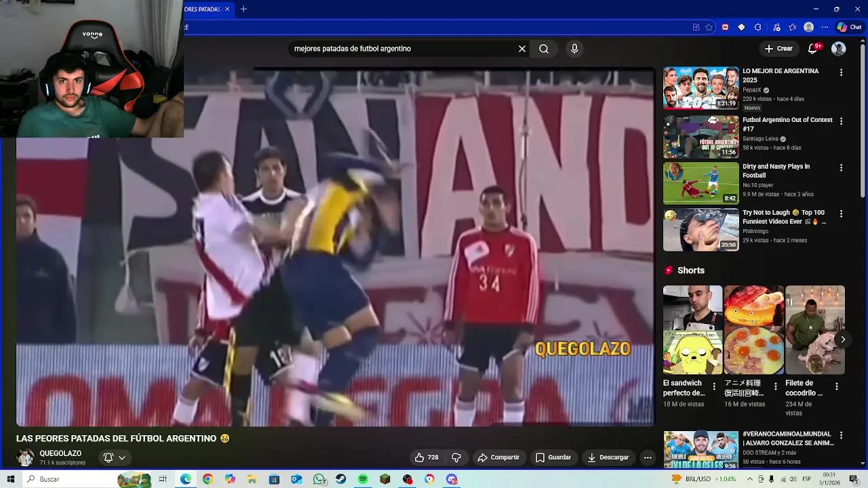The image size is (868, 488).
Task: Show next Shorts with arrow
Action: tap(842, 339)
